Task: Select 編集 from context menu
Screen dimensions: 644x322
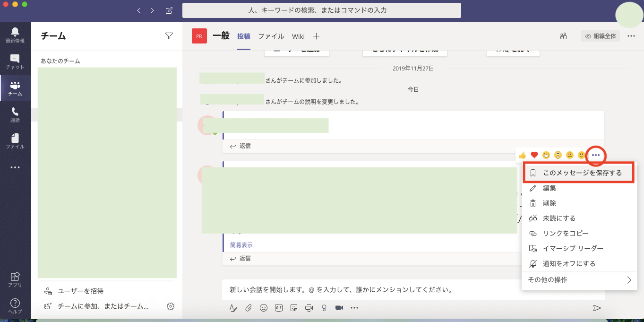Action: (x=579, y=188)
